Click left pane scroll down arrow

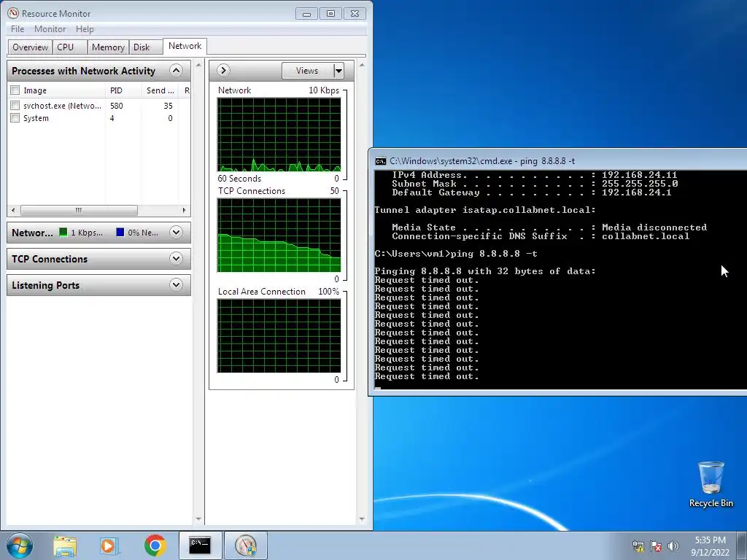pos(198,519)
